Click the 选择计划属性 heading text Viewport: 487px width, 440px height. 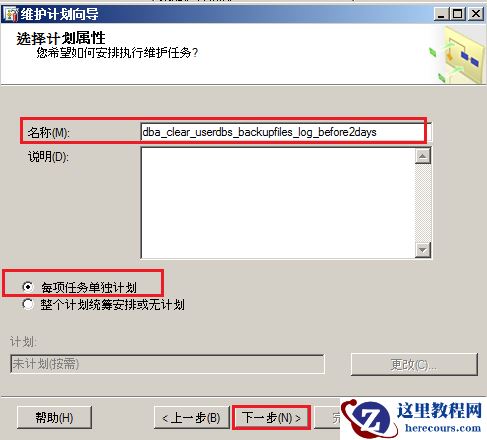(61, 38)
